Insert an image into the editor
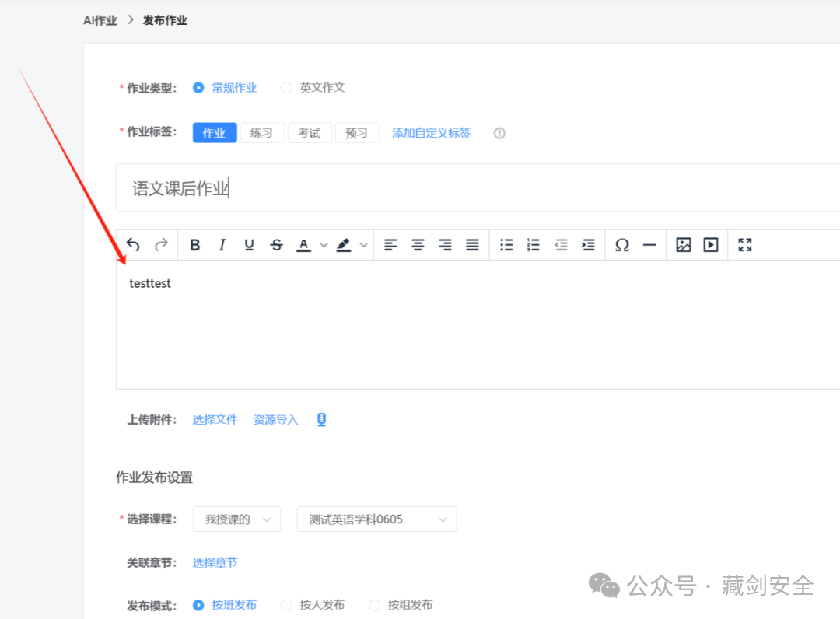Image resolution: width=840 pixels, height=619 pixels. coord(684,244)
